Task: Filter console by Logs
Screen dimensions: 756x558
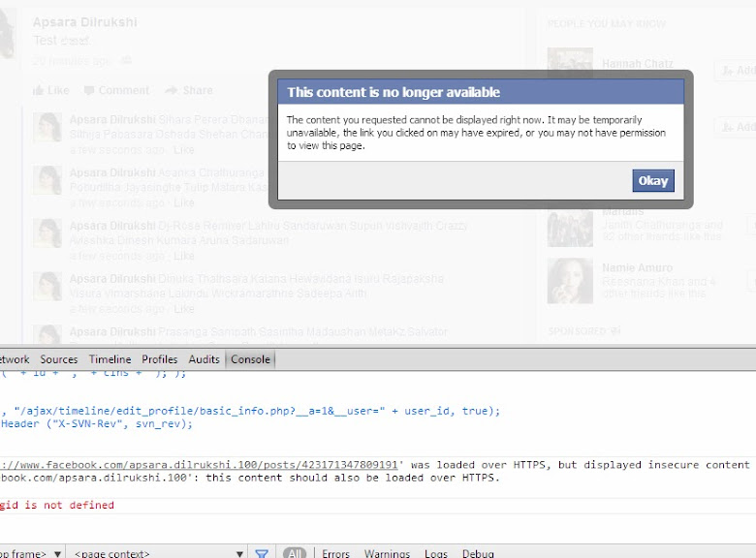Action: pyautogui.click(x=436, y=554)
